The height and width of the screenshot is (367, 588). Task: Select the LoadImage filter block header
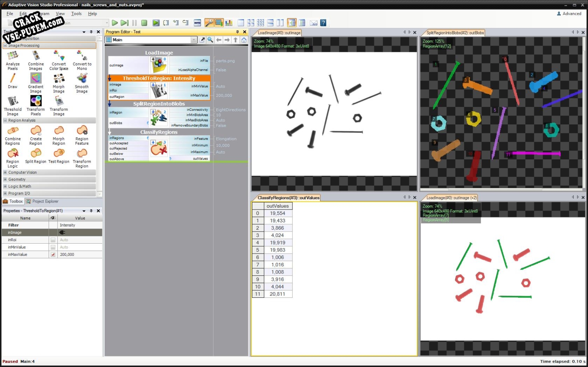[159, 53]
